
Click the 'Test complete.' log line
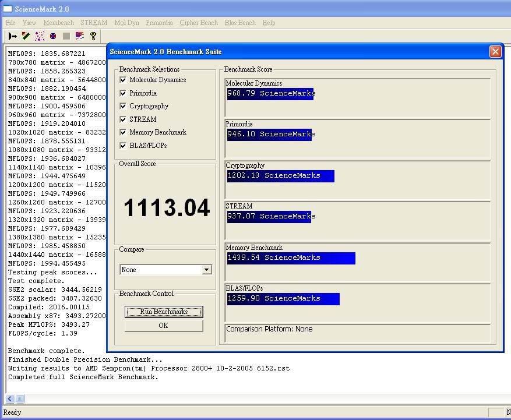(36, 281)
